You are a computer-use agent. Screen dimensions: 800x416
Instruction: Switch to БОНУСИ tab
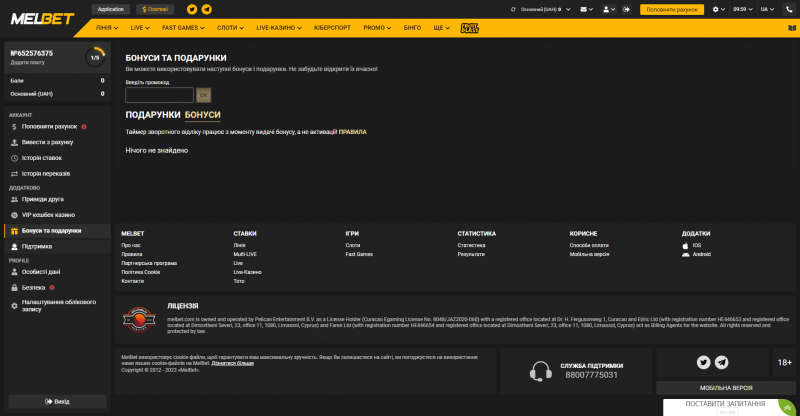[203, 115]
